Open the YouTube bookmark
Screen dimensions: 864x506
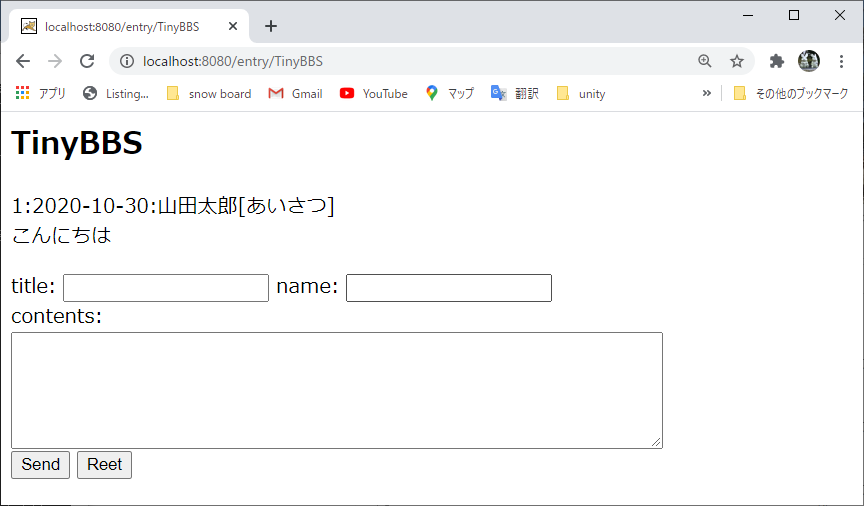[x=373, y=93]
